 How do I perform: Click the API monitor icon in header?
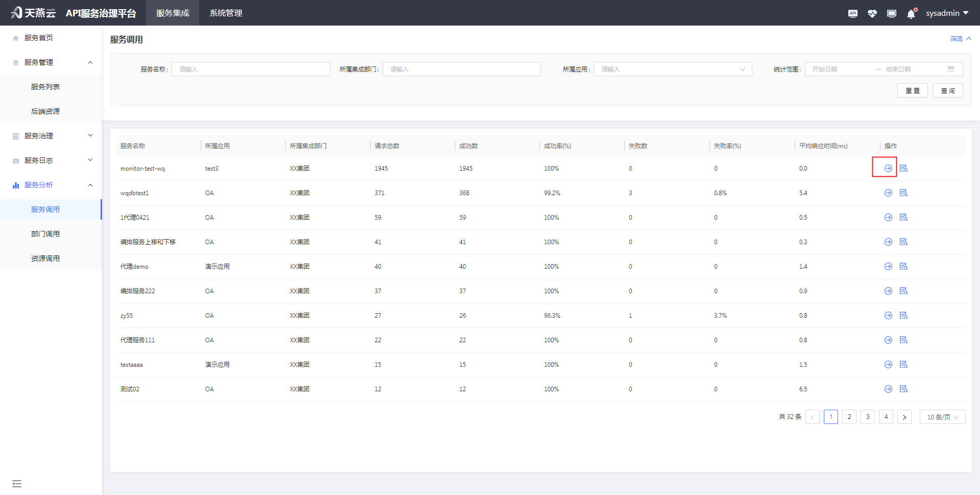pos(852,13)
